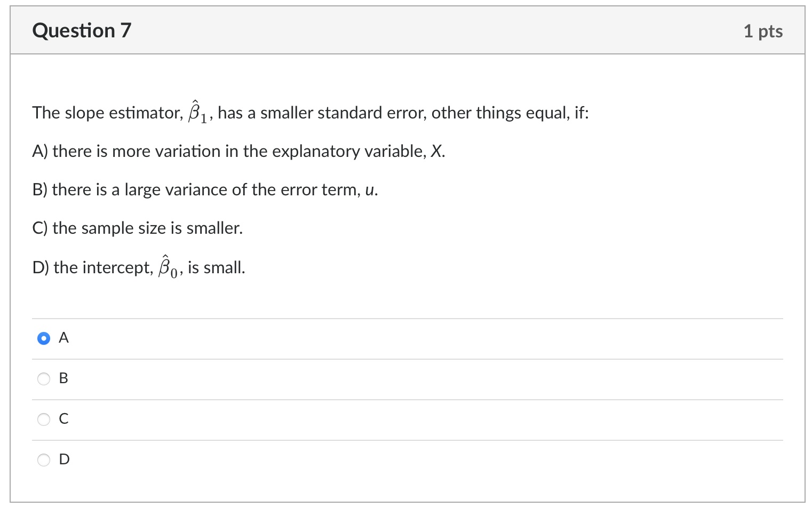Choose option B as your answer
812x507 pixels.
click(x=44, y=379)
